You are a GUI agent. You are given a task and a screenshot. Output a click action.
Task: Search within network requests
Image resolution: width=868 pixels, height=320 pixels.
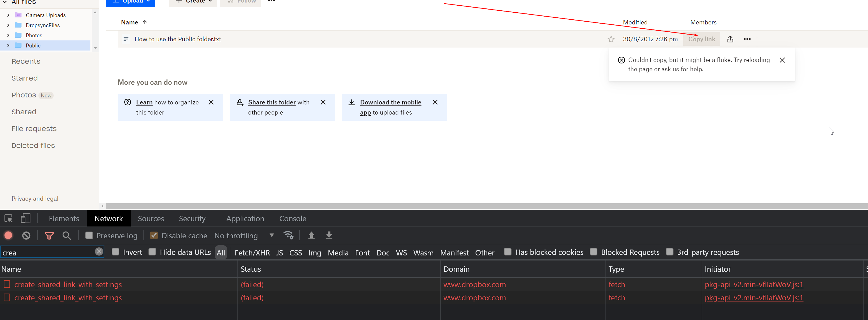click(x=67, y=236)
